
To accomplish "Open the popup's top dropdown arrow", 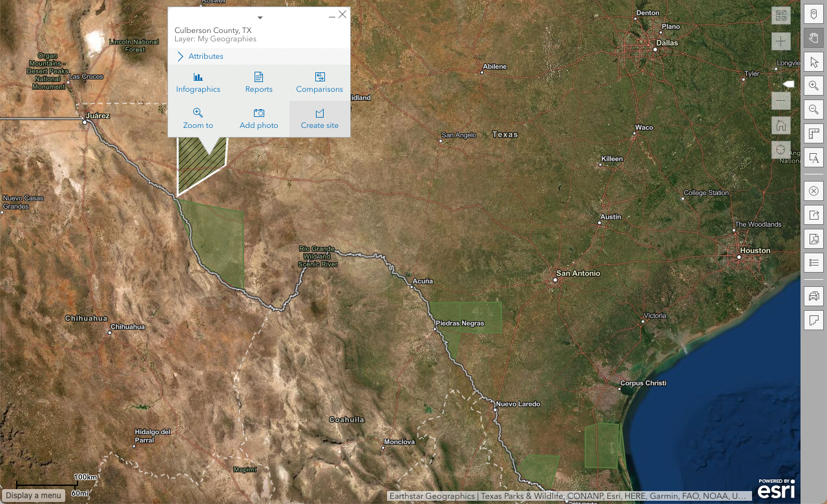I will 260,17.
